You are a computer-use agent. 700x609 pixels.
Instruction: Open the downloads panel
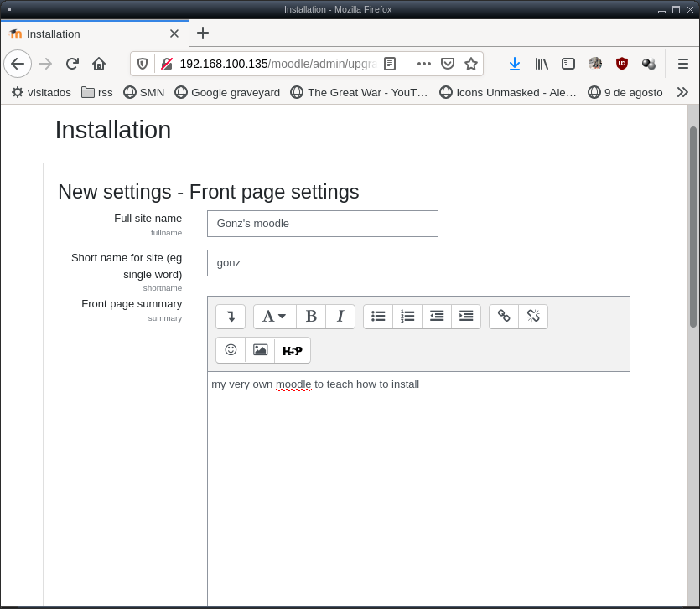(x=515, y=64)
